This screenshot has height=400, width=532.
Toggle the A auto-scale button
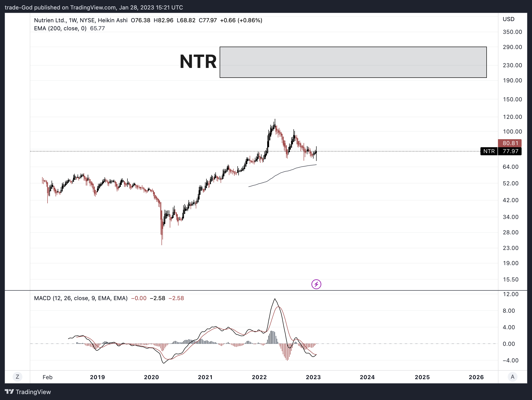tap(512, 377)
